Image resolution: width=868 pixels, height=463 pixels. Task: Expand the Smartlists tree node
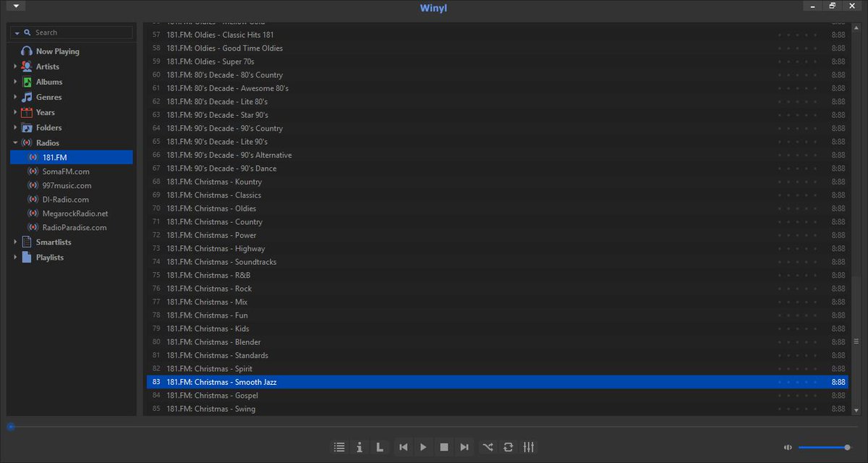click(15, 242)
